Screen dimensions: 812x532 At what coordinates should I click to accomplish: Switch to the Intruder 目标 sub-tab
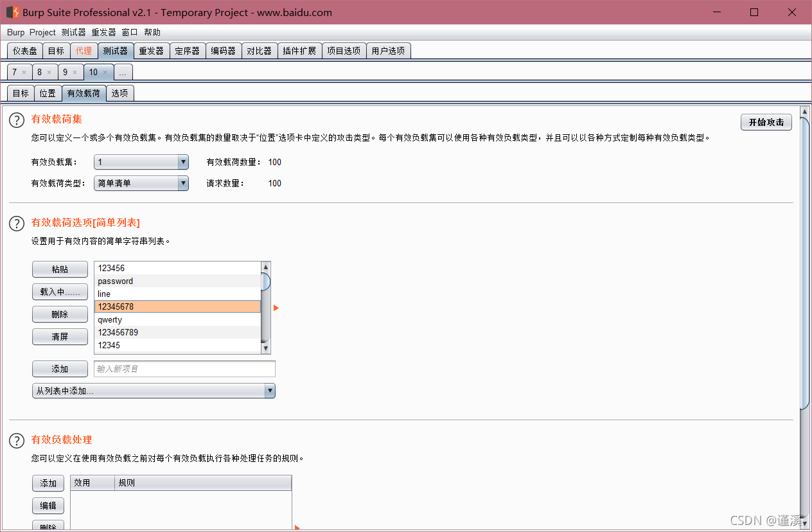tap(21, 93)
